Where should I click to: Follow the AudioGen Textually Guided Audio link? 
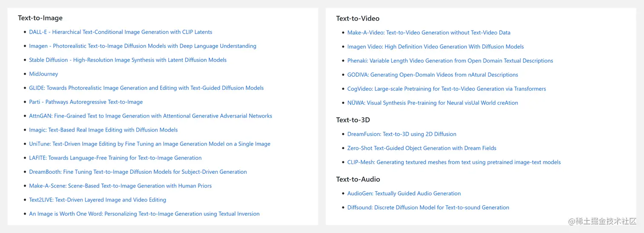click(x=404, y=194)
